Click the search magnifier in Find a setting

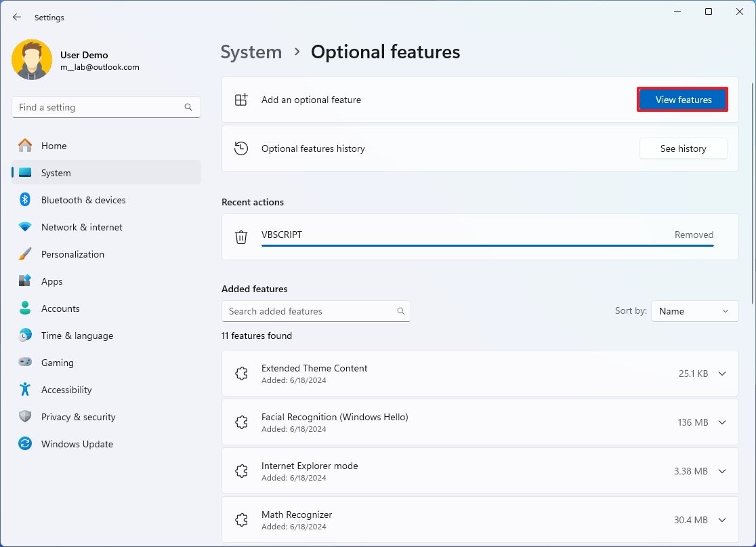coord(188,107)
